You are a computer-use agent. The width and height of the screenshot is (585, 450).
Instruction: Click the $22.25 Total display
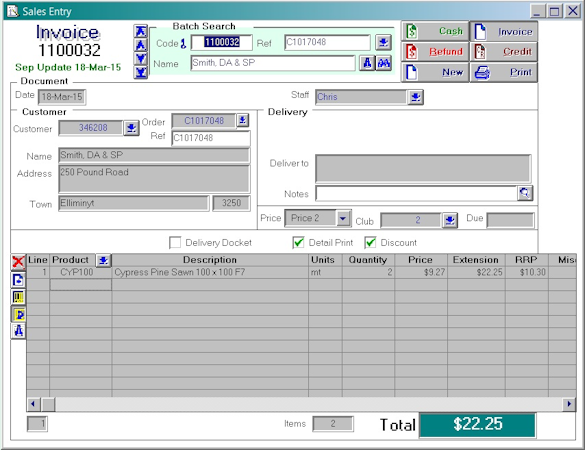pos(478,424)
